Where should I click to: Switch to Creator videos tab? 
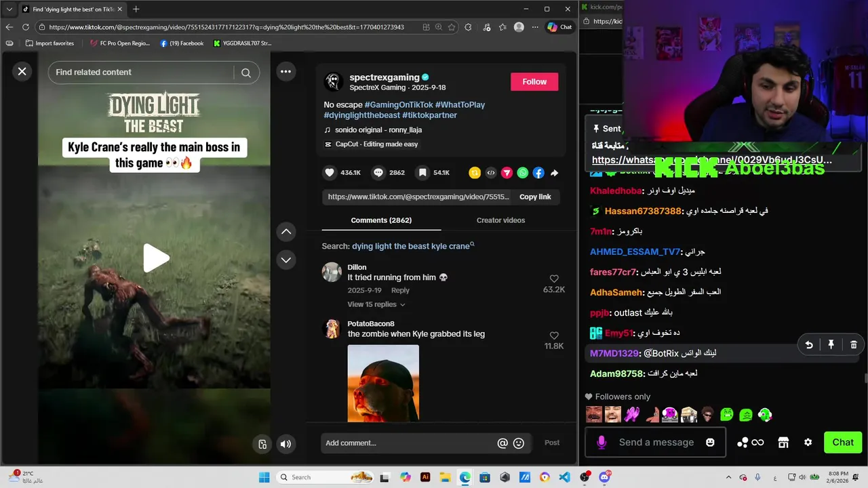(500, 220)
